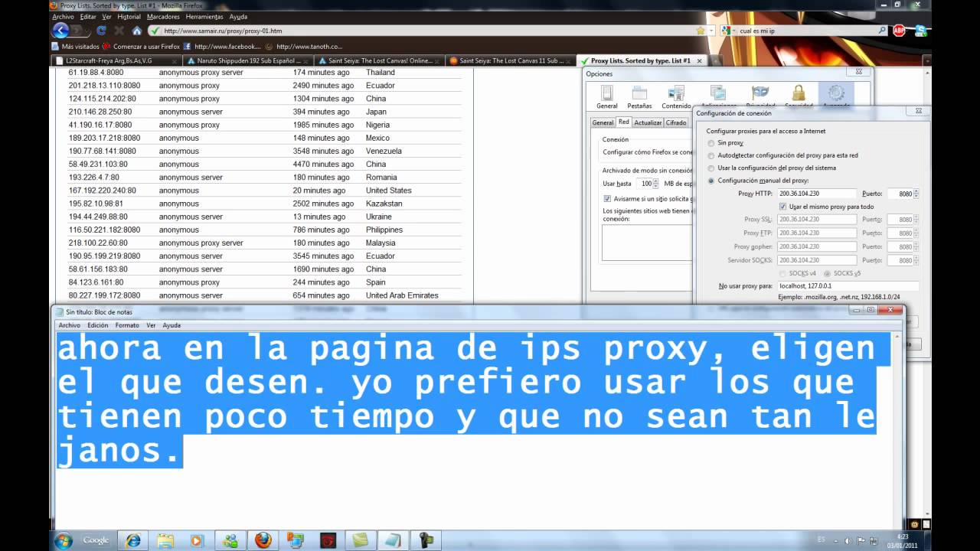Select the 'Sin proxy' radio button
Viewport: 980px width, 551px height.
tap(711, 143)
